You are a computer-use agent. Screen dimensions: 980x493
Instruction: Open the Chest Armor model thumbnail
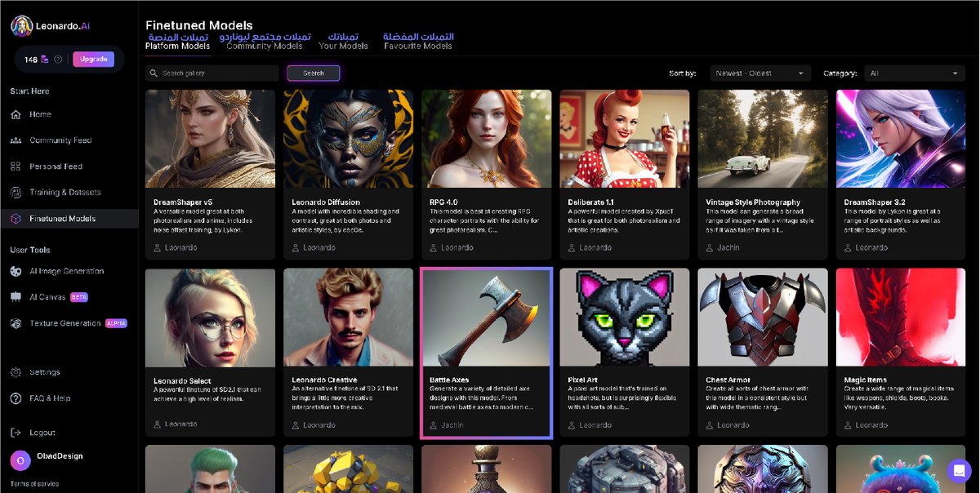[x=762, y=318]
